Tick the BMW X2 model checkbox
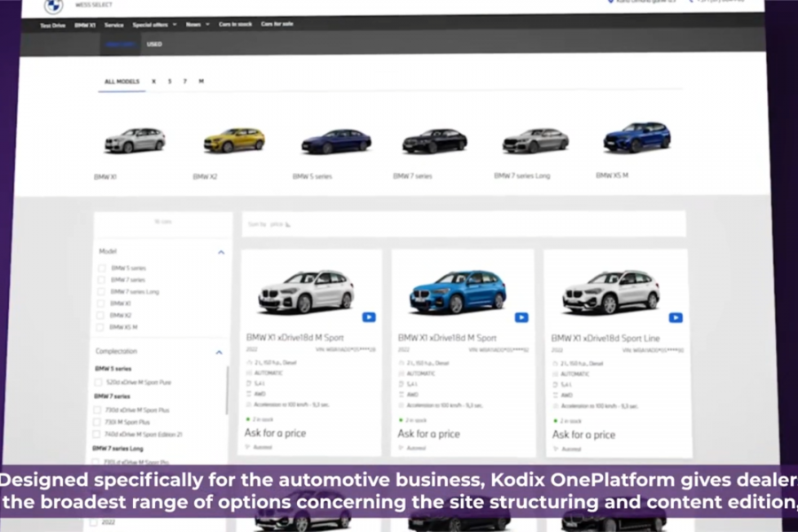This screenshot has height=532, width=798. pyautogui.click(x=99, y=315)
